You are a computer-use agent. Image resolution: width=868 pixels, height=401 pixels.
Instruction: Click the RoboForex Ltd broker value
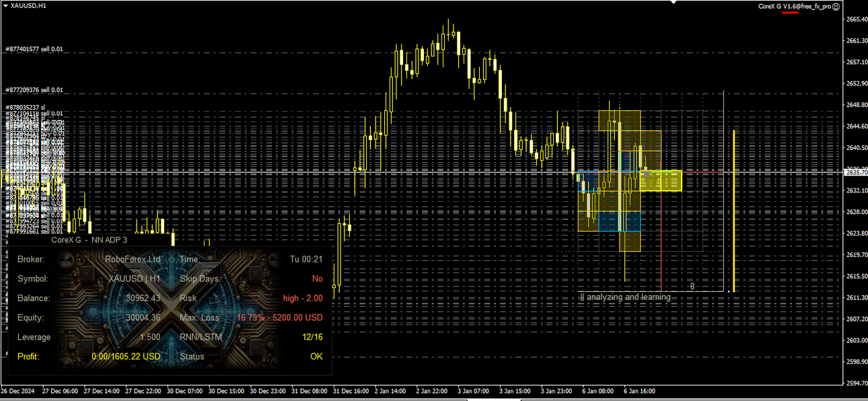[133, 259]
